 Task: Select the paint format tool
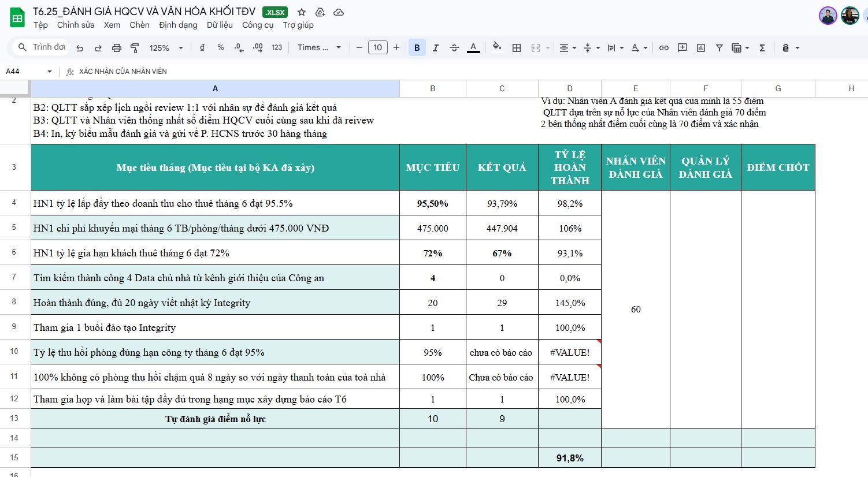click(135, 48)
